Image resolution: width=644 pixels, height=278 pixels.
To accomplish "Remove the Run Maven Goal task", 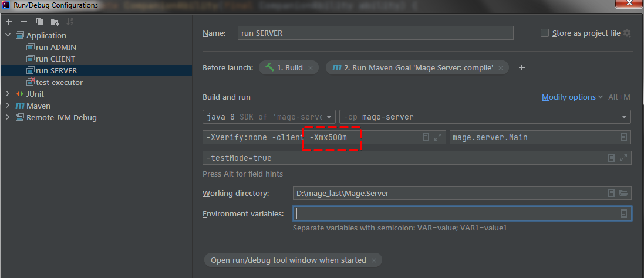I will tap(501, 68).
